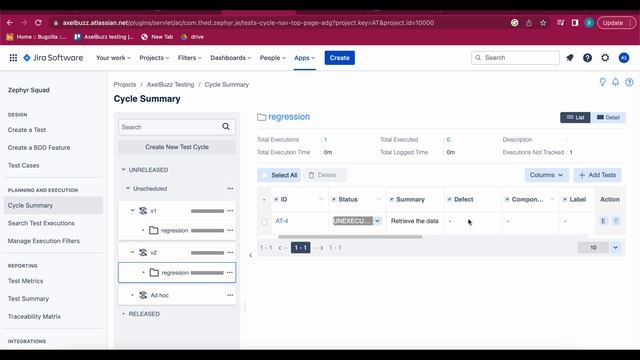Click the v1 cycle progress bar
640x360 pixels.
click(207, 211)
